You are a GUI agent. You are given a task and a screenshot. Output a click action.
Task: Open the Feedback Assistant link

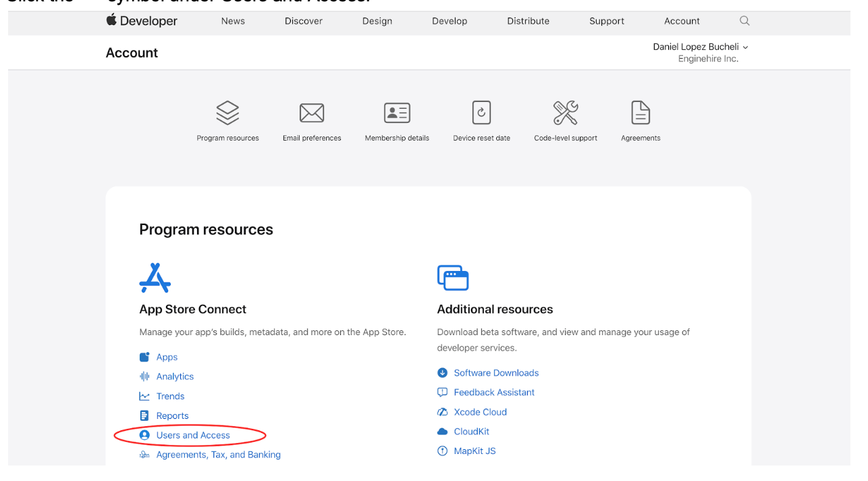pos(494,393)
